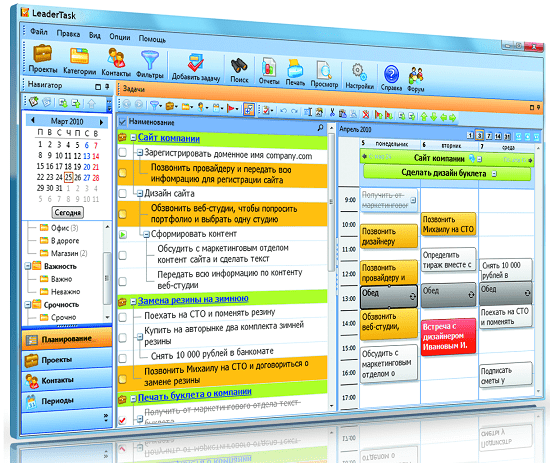Open the Контакты section in navigator sidebar
This screenshot has width=550, height=463.
(x=67, y=381)
